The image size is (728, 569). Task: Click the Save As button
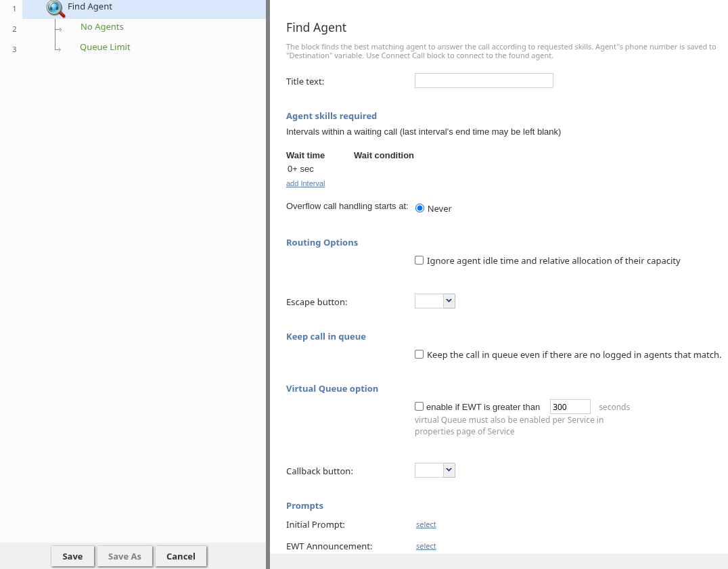pyautogui.click(x=124, y=556)
